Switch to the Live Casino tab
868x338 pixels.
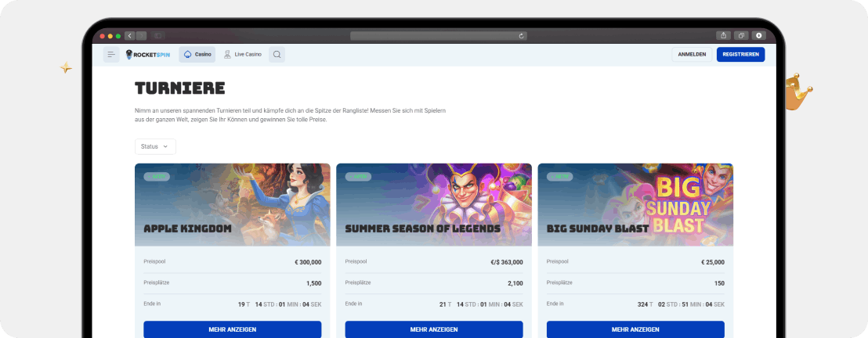pos(243,54)
